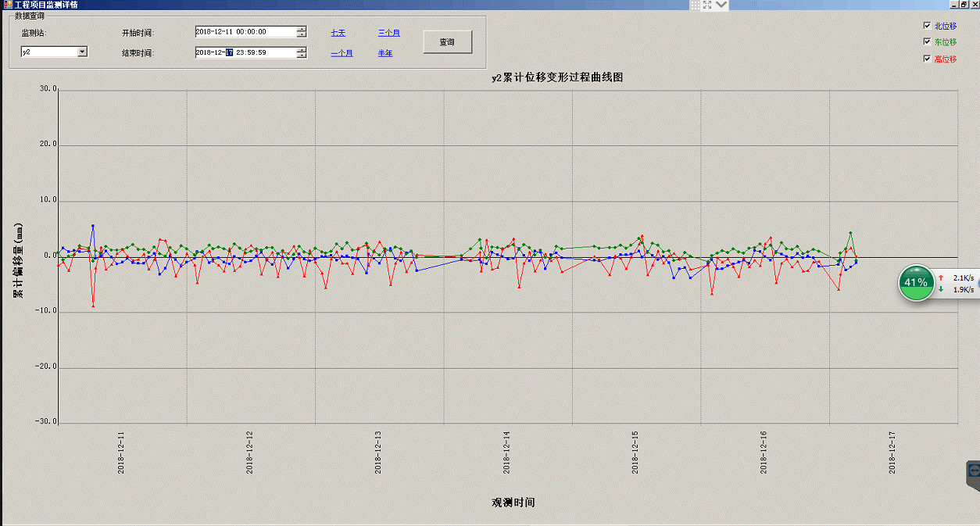Click the network speed floating panel
980x526 pixels.
[957, 283]
